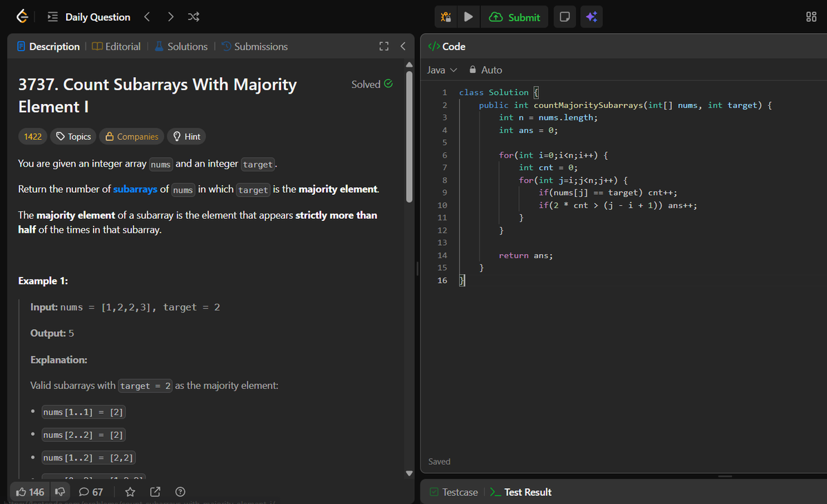Open the Submissions tab
Image resolution: width=827 pixels, height=504 pixels.
click(254, 46)
